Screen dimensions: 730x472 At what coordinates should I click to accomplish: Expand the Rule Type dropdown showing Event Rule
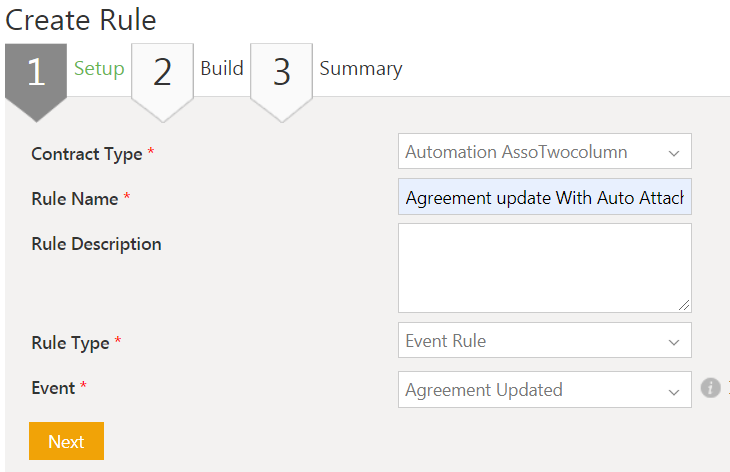(x=544, y=341)
